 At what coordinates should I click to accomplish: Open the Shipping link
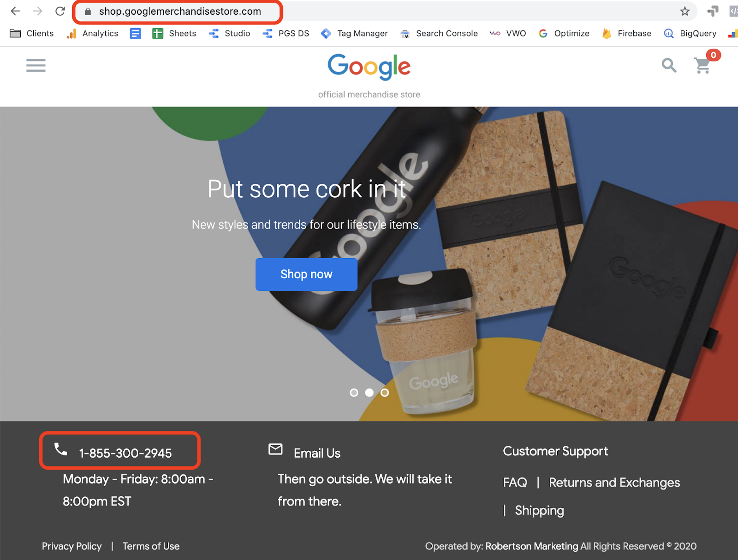pos(539,511)
